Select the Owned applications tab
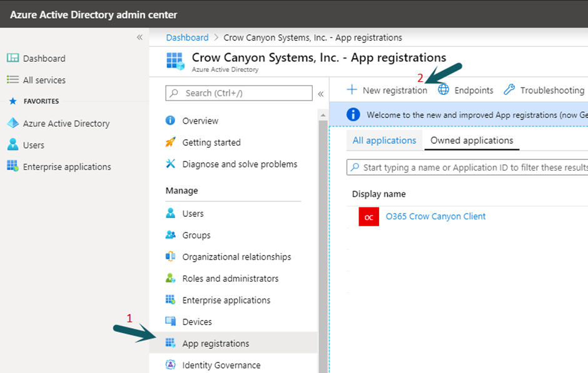 472,141
